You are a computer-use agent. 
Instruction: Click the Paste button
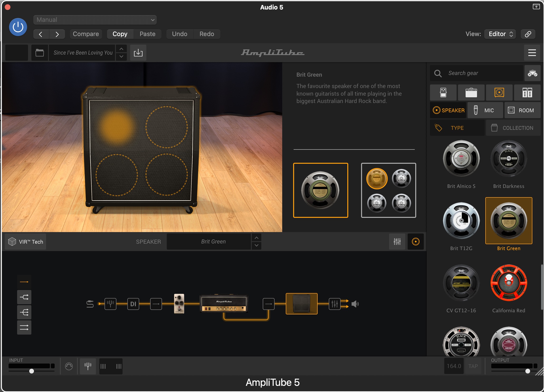click(148, 34)
